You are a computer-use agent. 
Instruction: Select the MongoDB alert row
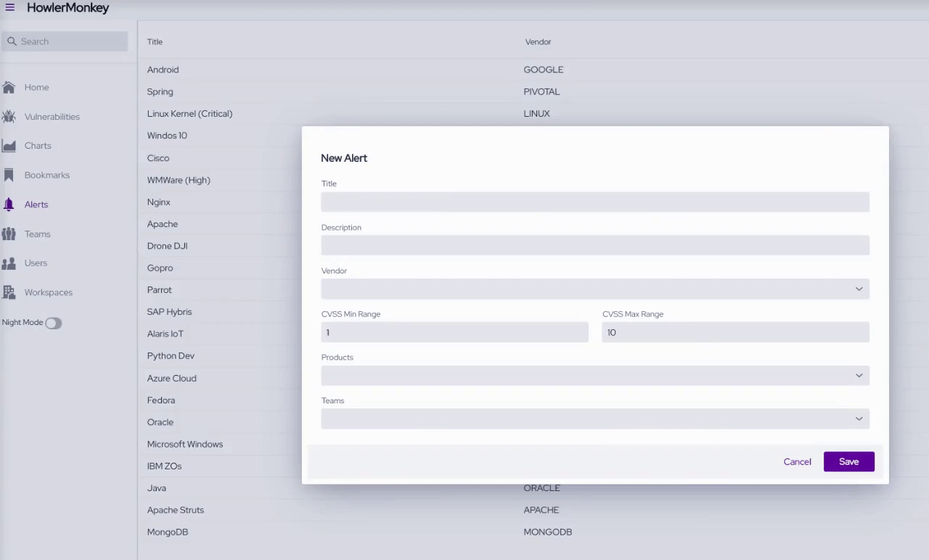[x=533, y=532]
